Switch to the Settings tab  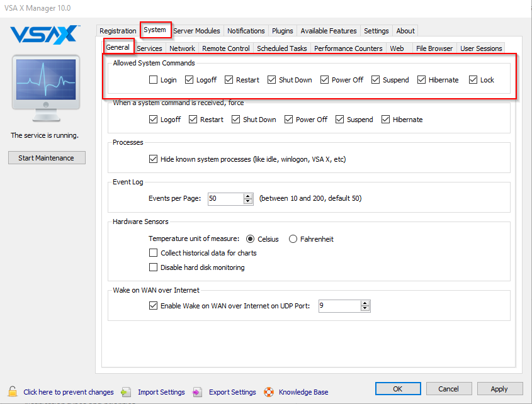point(376,31)
